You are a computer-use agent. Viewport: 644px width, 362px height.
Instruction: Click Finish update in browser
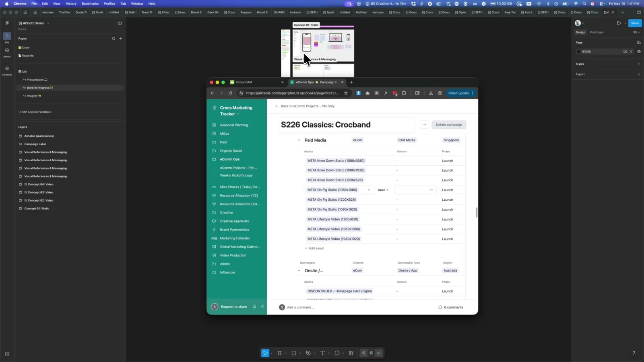tap(461, 93)
